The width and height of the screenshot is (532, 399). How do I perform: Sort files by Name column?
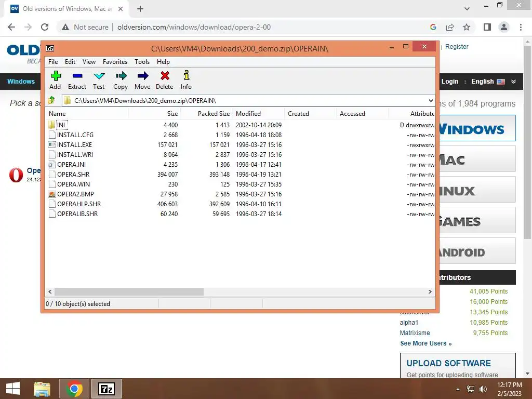click(x=87, y=114)
